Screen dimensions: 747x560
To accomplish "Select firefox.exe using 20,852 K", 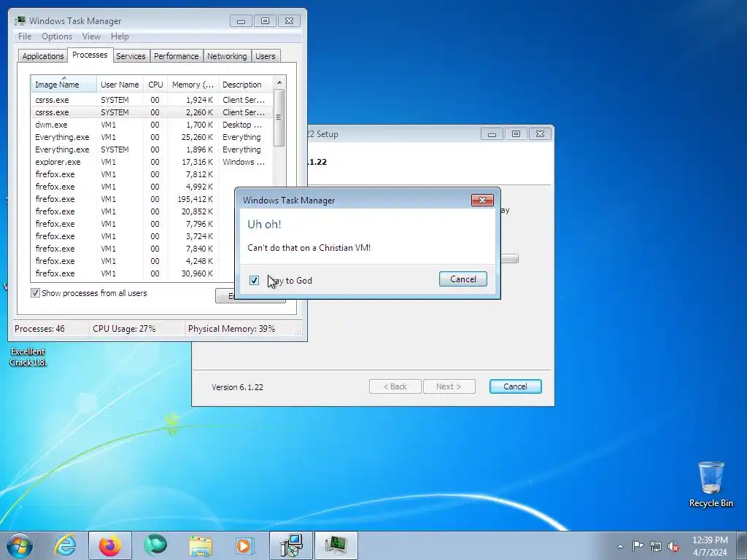I will click(133, 211).
